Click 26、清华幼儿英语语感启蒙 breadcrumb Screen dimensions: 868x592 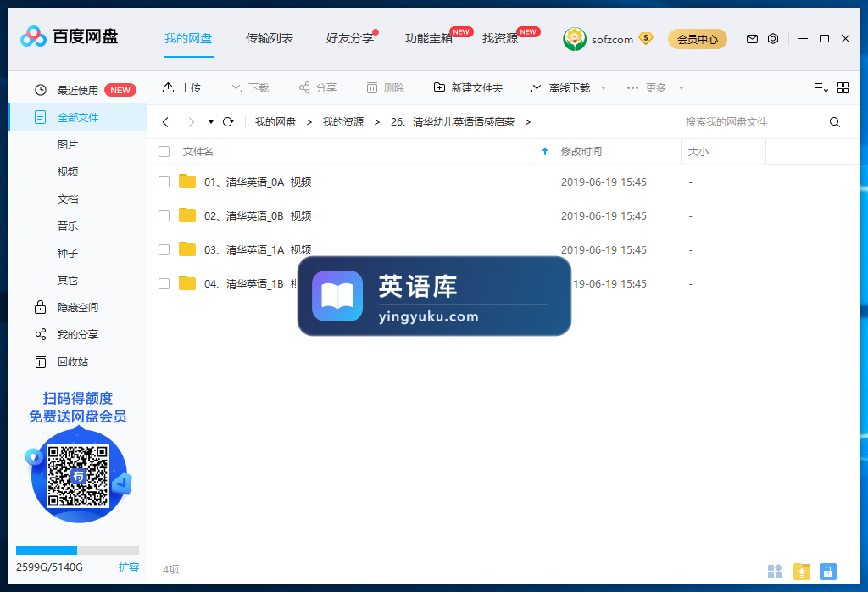pos(453,122)
